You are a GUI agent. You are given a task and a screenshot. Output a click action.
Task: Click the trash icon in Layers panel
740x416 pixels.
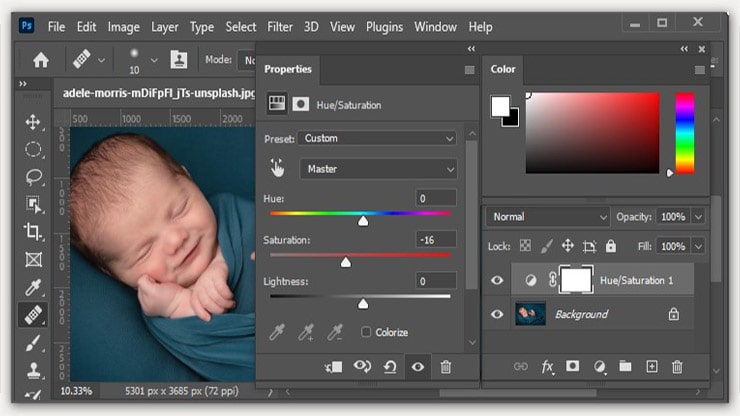click(677, 367)
